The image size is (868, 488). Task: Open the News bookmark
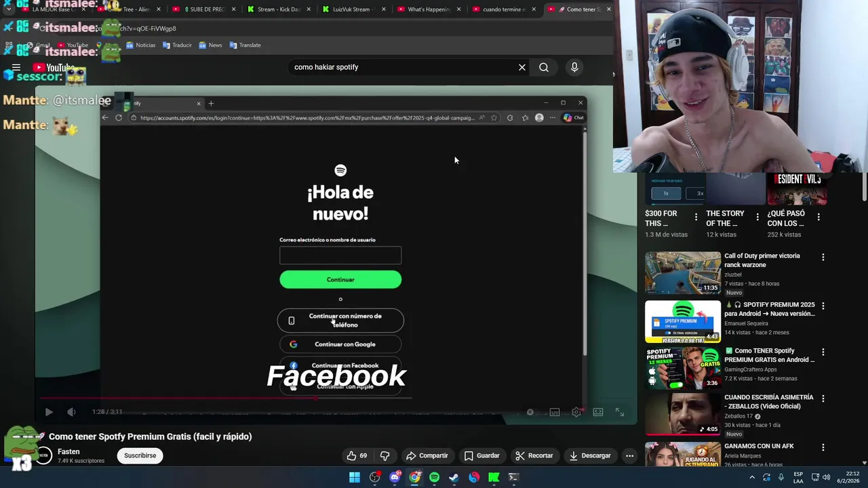click(x=210, y=45)
